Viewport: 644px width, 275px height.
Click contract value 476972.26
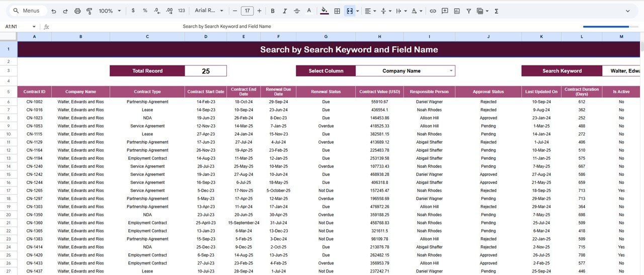380,207
